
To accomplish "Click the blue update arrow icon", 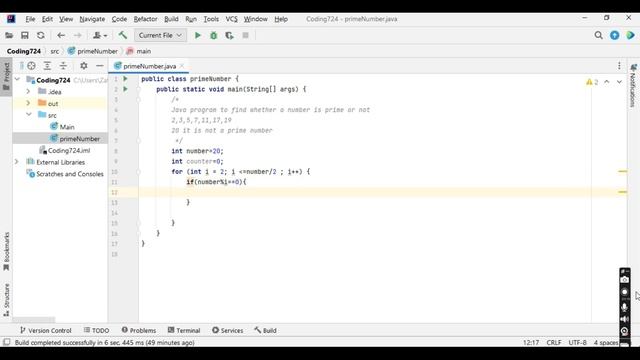I will (x=614, y=36).
